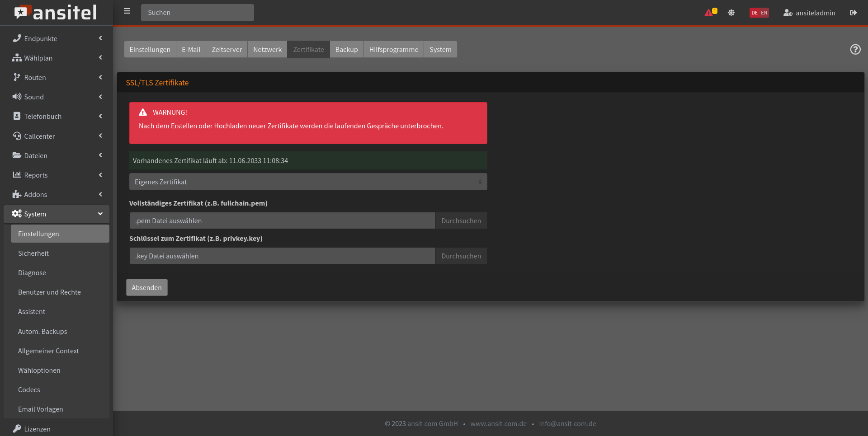This screenshot has height=436, width=868.
Task: Click the ansiteladmin user icon
Action: [788, 13]
